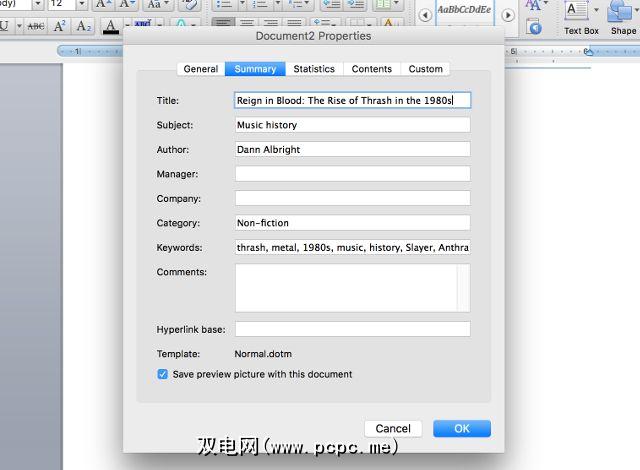Switch to the Contents tab
640x470 pixels.
click(372, 69)
